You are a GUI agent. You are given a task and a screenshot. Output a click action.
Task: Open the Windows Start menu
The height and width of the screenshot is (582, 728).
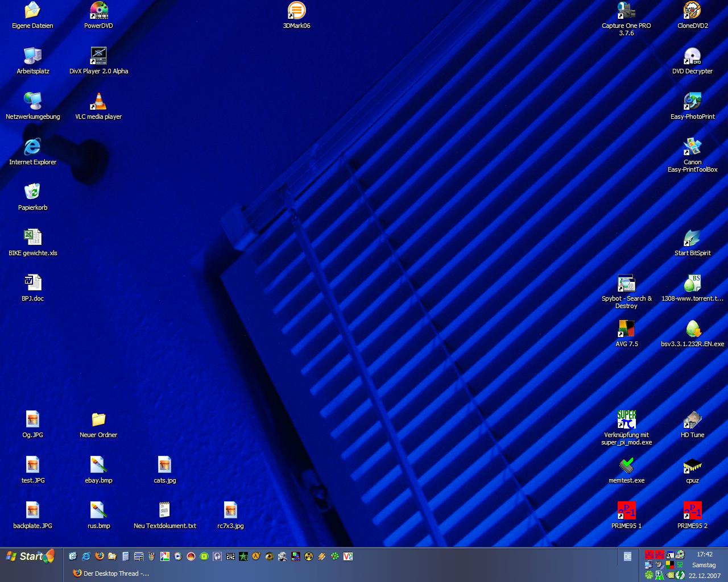tap(30, 556)
